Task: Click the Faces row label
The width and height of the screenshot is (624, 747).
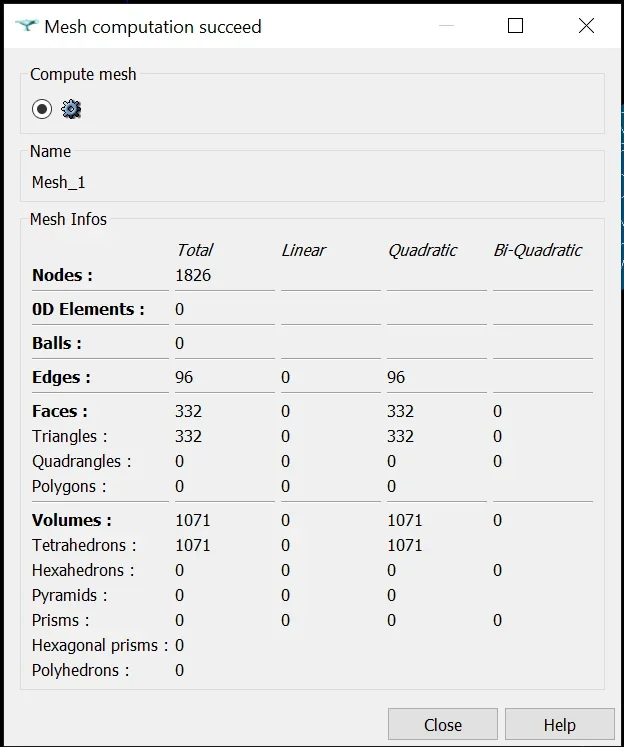Action: (60, 411)
